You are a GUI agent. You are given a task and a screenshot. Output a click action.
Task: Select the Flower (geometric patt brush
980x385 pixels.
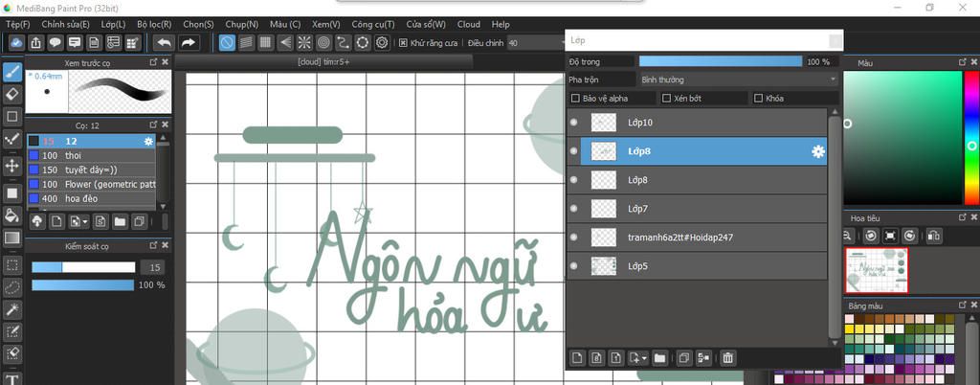pyautogui.click(x=91, y=185)
